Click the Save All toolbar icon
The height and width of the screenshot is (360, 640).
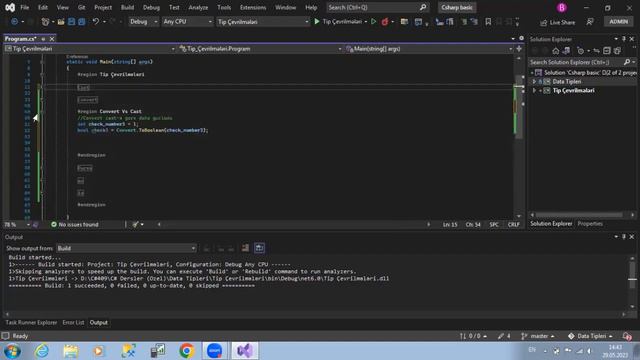tap(82, 22)
